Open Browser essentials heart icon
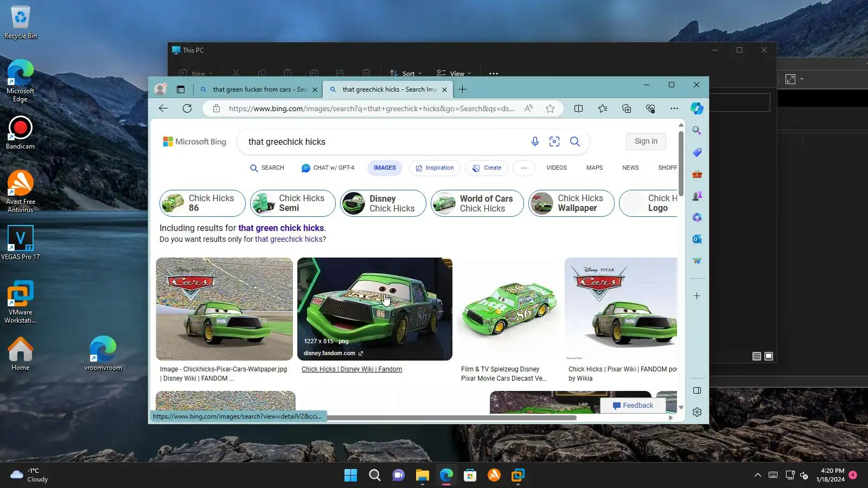This screenshot has height=488, width=868. 650,108
